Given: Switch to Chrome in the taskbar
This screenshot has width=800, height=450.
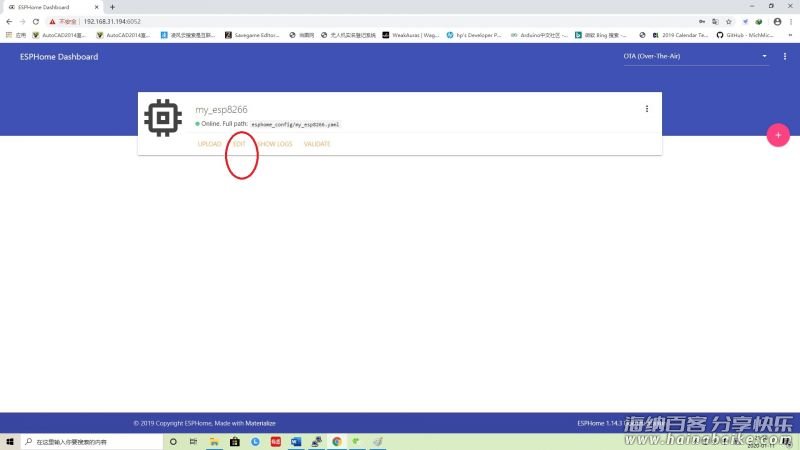Looking at the screenshot, I should tap(337, 441).
